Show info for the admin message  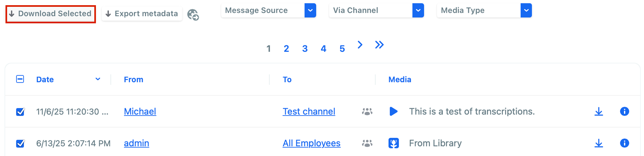pyautogui.click(x=625, y=143)
